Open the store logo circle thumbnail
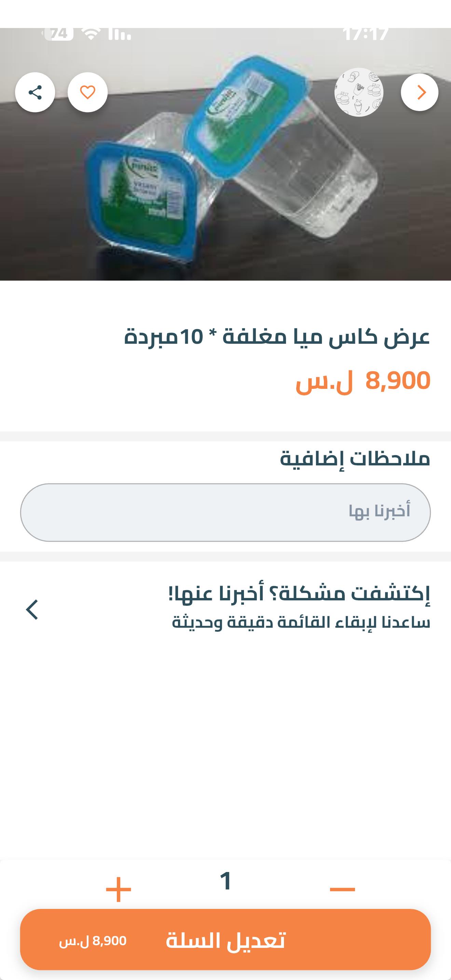 359,93
